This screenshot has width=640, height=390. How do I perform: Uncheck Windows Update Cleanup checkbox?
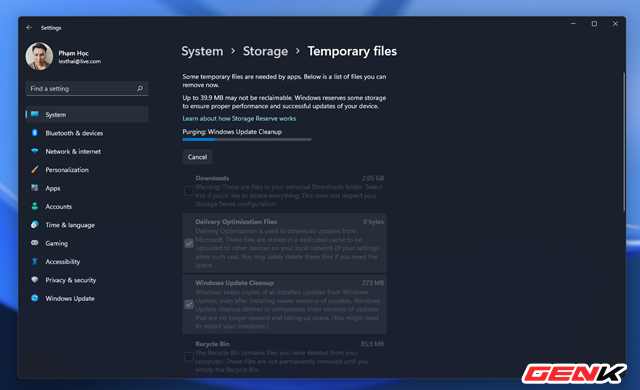tap(189, 304)
